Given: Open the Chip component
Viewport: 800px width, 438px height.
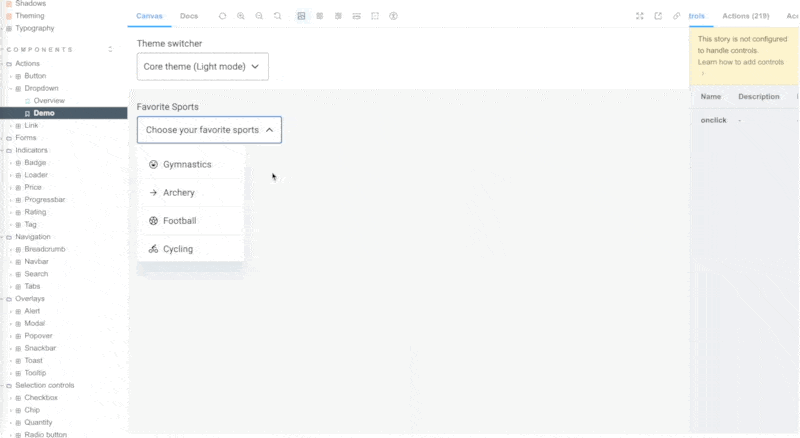Looking at the screenshot, I should pos(32,410).
